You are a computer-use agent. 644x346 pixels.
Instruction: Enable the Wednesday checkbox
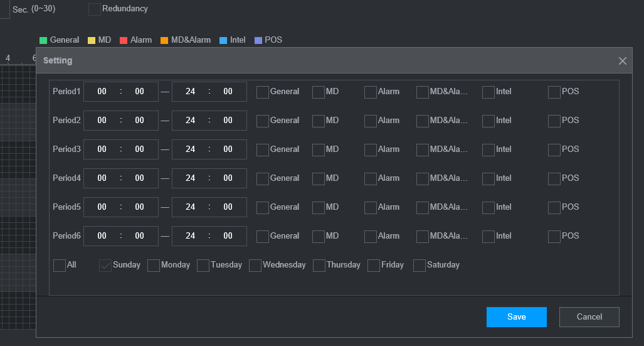255,266
